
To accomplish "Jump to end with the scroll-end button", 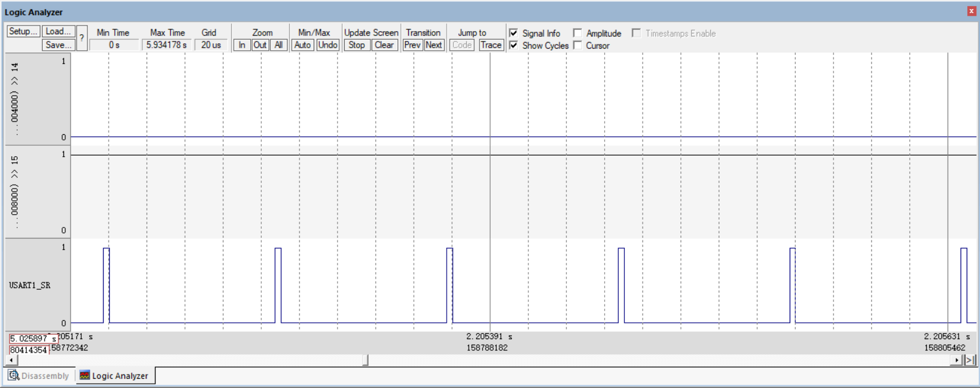I will [970, 360].
